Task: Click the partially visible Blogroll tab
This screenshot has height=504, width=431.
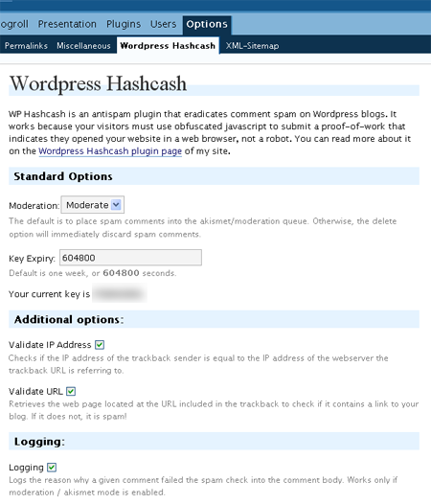Action: 14,24
